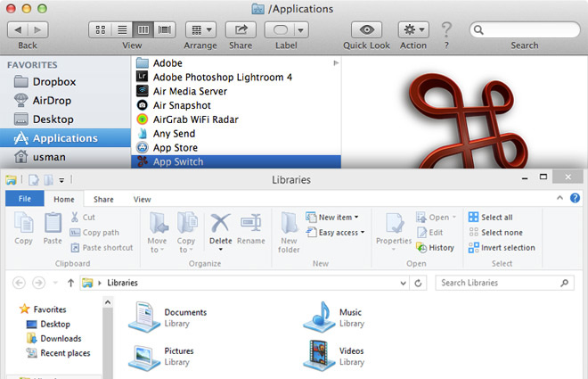Open the Arrange dropdown in Finder

(201, 30)
